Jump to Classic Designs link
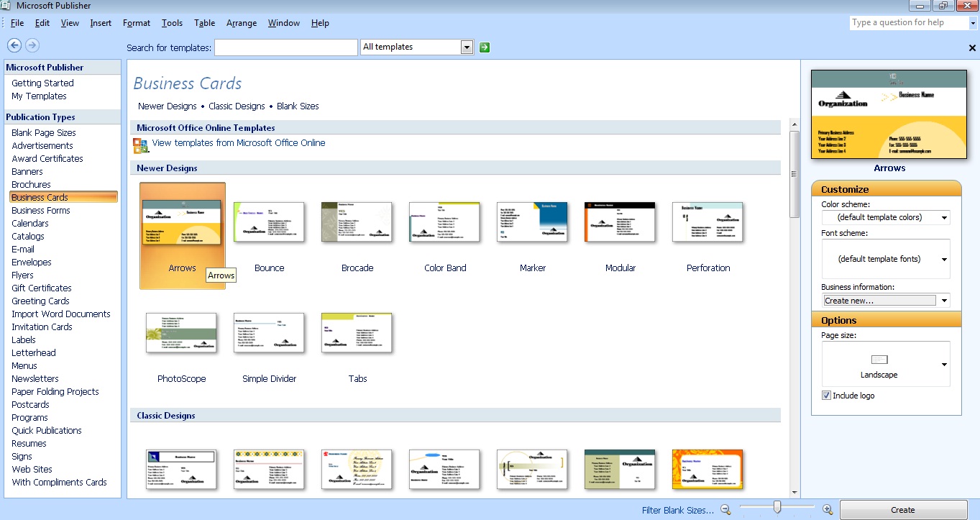The width and height of the screenshot is (980, 520). pyautogui.click(x=237, y=106)
